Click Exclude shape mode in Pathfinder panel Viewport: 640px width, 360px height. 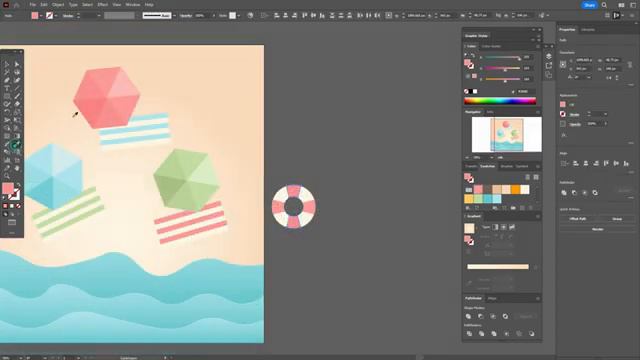[505, 316]
